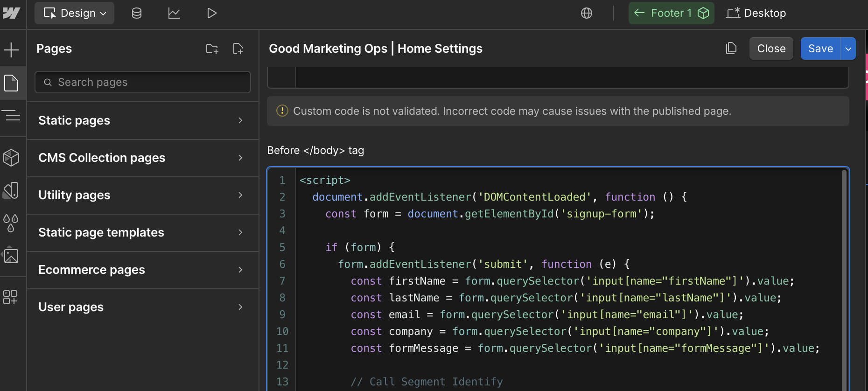Image resolution: width=868 pixels, height=391 pixels.
Task: Open the Design mode dropdown
Action: [75, 13]
